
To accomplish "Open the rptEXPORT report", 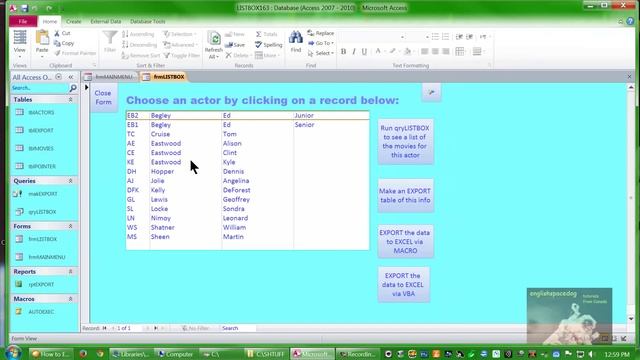I will click(x=41, y=284).
